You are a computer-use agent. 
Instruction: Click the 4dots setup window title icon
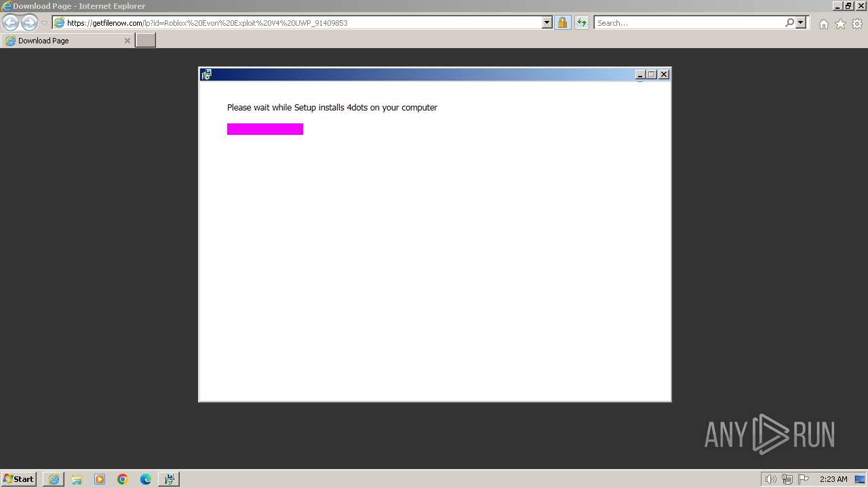(206, 75)
